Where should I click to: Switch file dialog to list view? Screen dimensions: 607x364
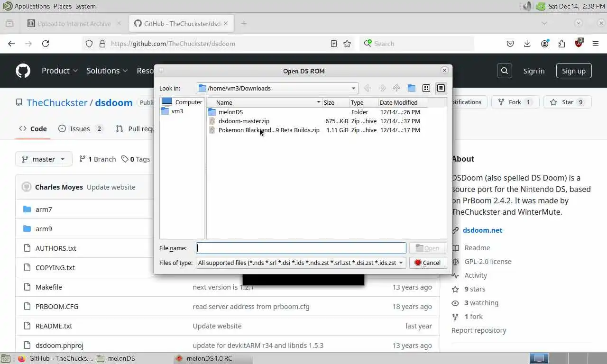pyautogui.click(x=426, y=88)
